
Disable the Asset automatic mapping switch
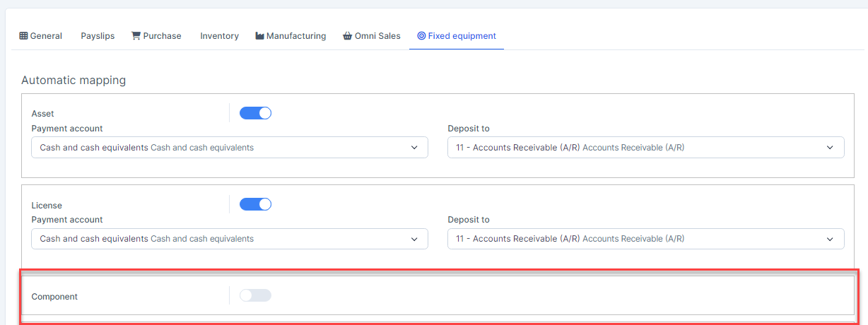coord(255,113)
